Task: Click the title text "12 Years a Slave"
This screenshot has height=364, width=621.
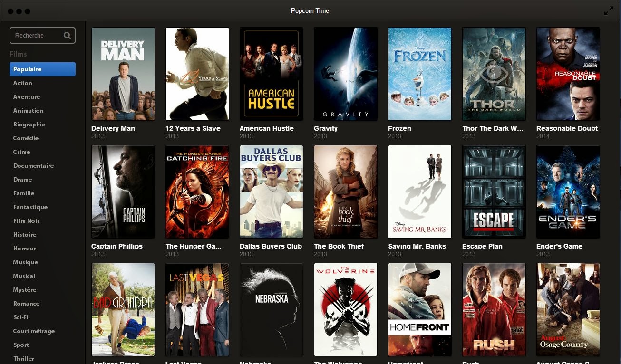Action: [193, 128]
